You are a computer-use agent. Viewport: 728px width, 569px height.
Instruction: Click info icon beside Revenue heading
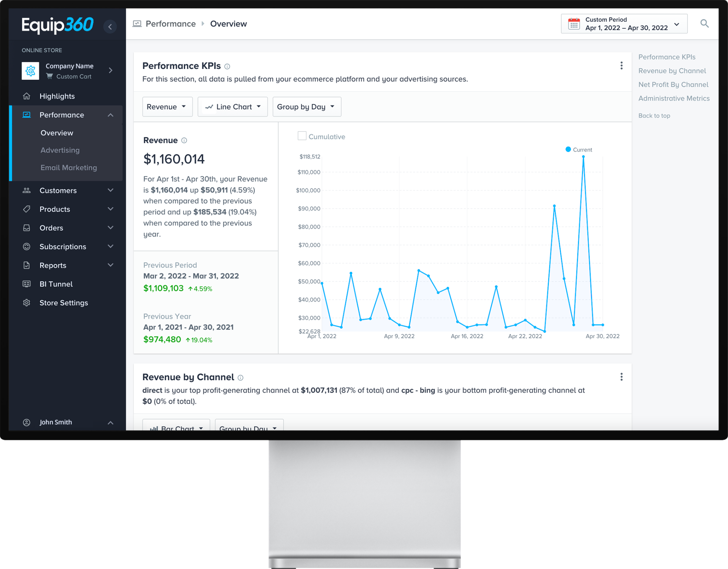184,140
